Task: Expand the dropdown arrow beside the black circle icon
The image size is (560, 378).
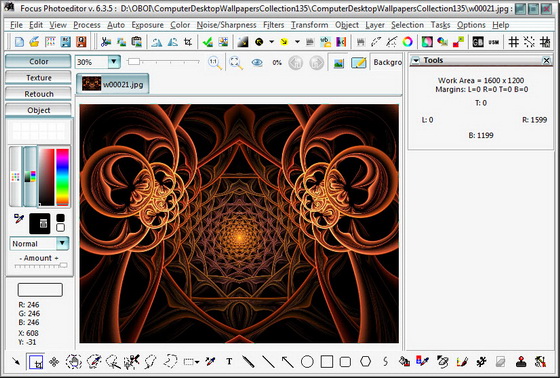Action: click(271, 42)
